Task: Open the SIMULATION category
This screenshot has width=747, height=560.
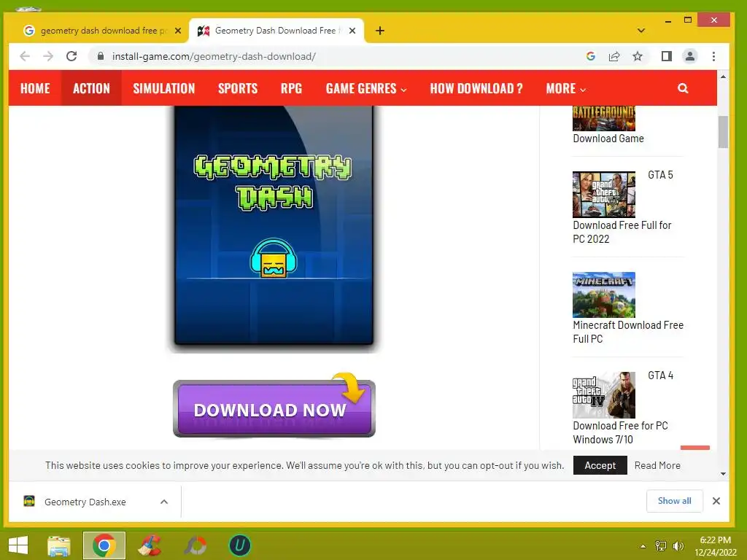Action: coord(164,88)
